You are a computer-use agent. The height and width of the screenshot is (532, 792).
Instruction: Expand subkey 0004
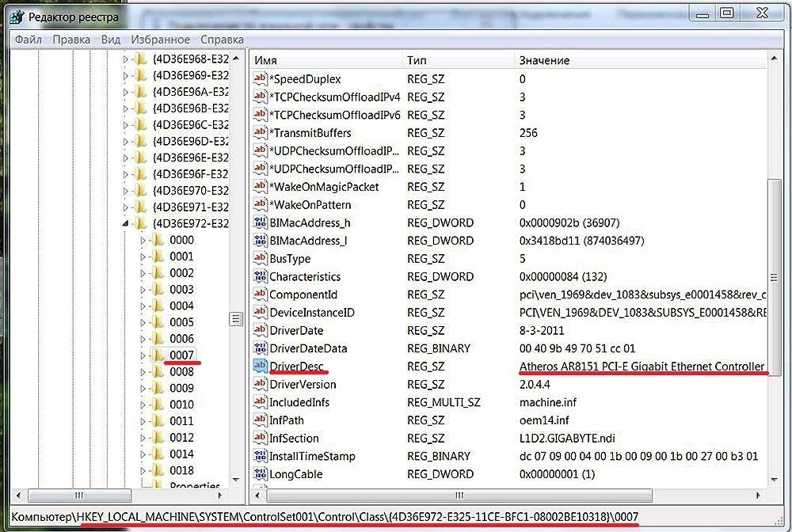[143, 306]
